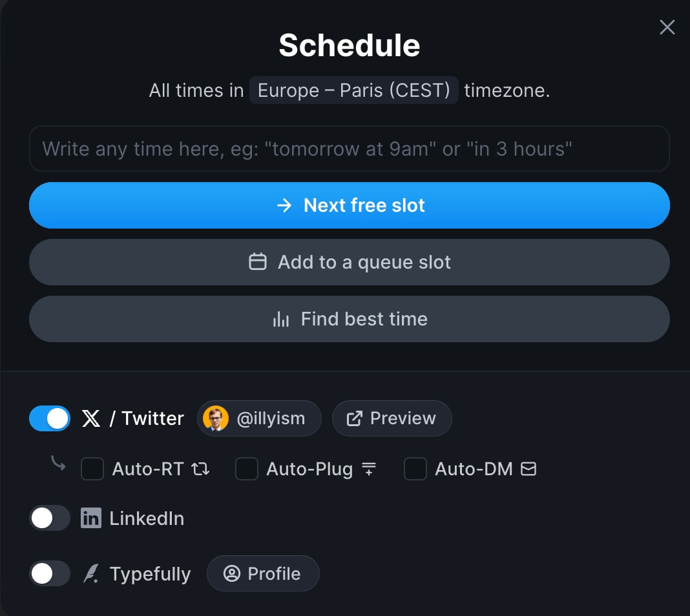Turn on the Typefully toggle

pos(50,573)
